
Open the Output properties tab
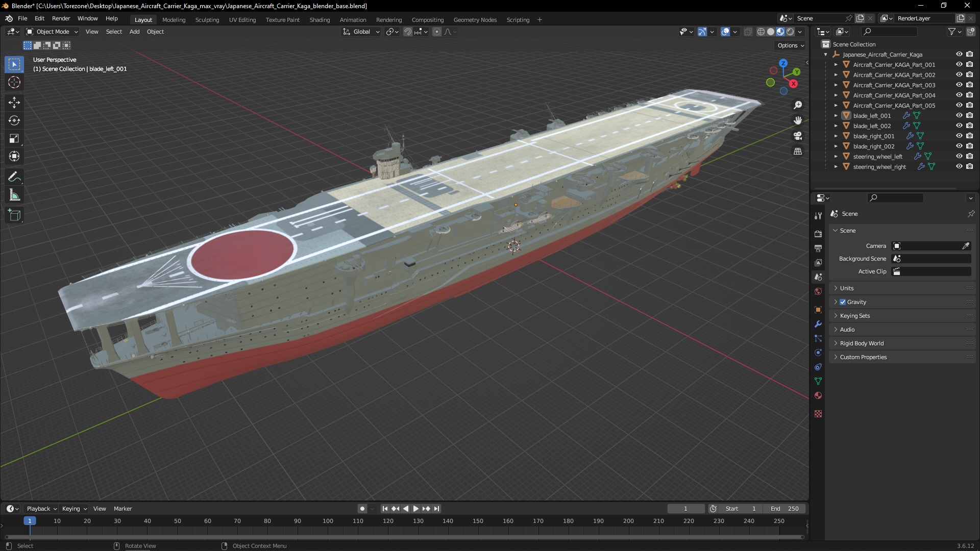818,248
